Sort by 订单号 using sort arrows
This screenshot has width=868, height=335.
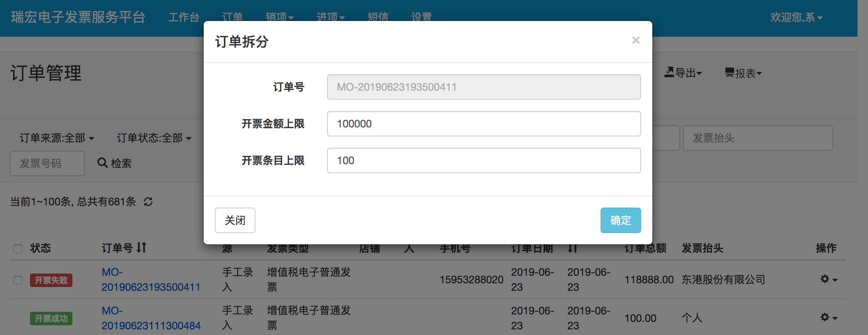click(141, 248)
